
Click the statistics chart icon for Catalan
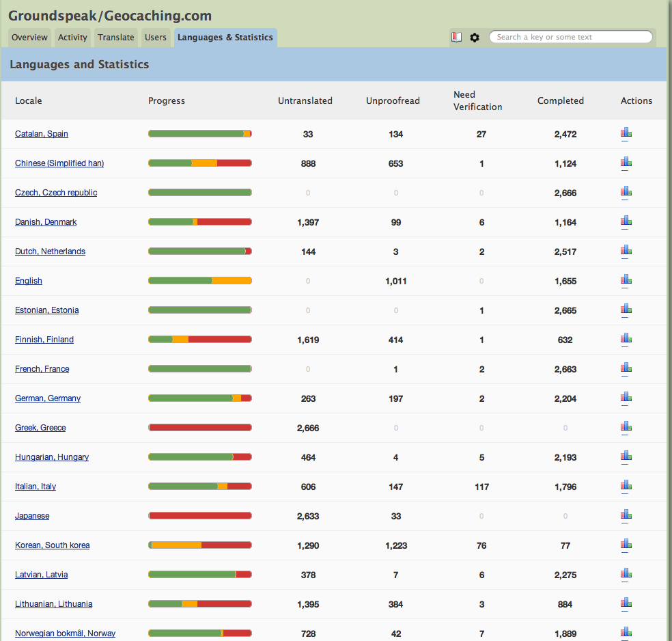[626, 133]
